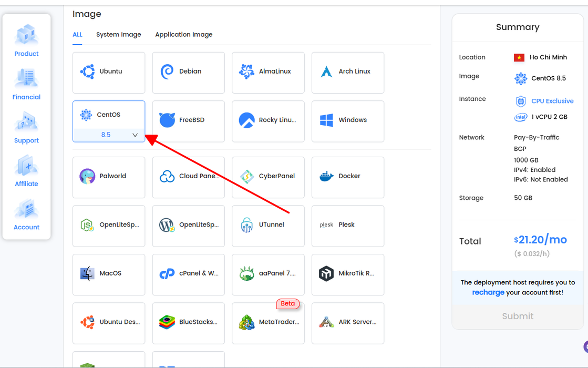Screen dimensions: 588x368
Task: Switch to the System Image tab
Action: pos(119,35)
